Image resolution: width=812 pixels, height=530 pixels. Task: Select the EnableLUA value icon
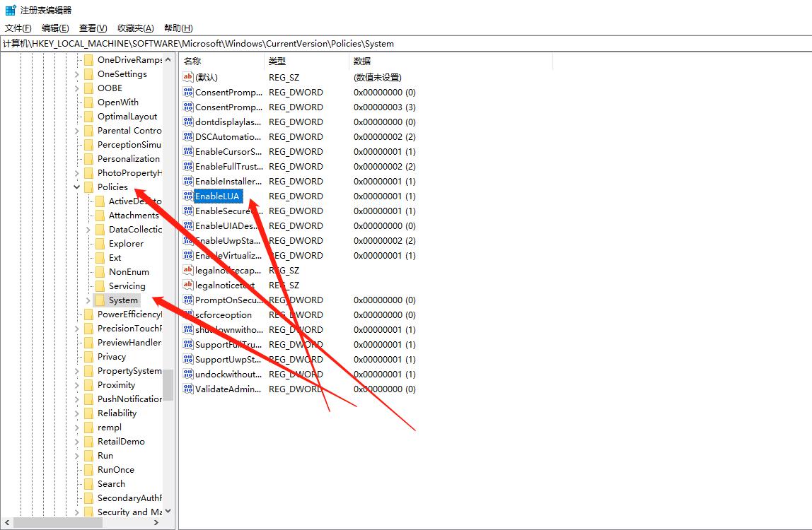(188, 196)
